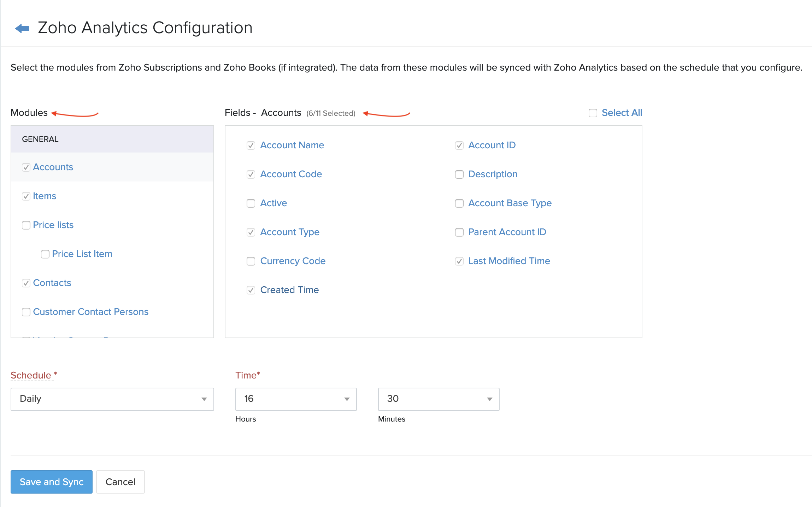The image size is (812, 507).
Task: Click the back arrow icon
Action: coord(22,28)
